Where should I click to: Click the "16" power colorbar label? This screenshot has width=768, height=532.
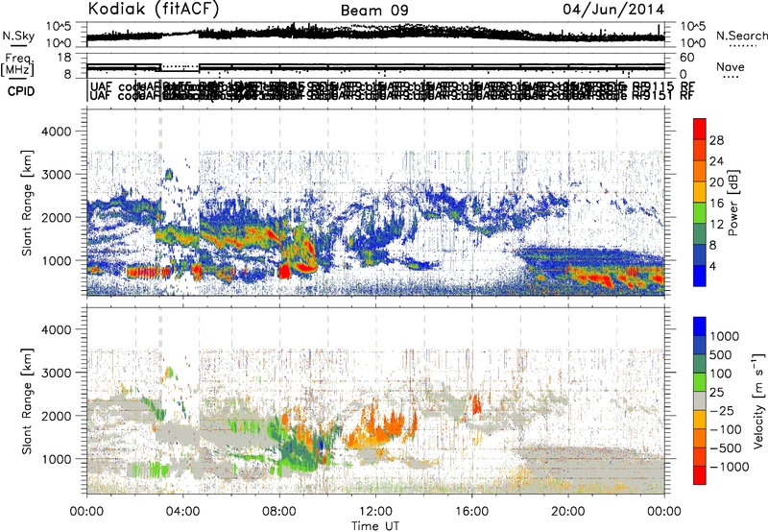(716, 204)
